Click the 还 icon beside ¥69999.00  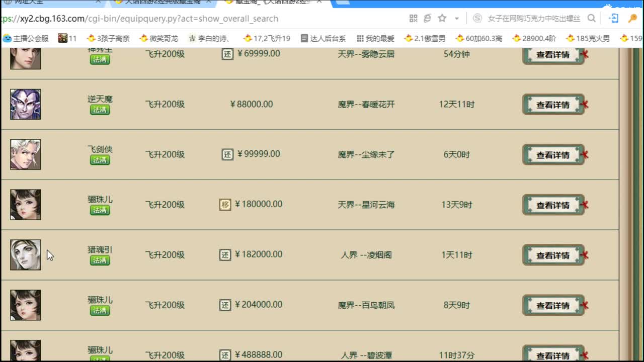pyautogui.click(x=227, y=54)
